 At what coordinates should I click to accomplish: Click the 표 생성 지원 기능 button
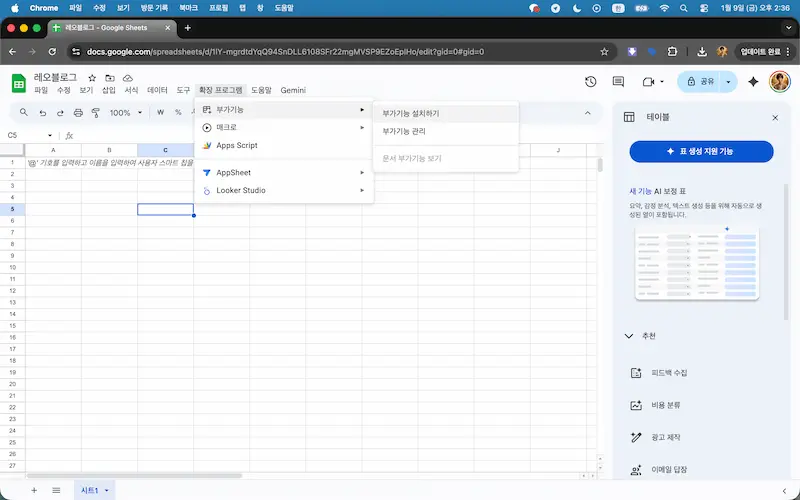(701, 152)
